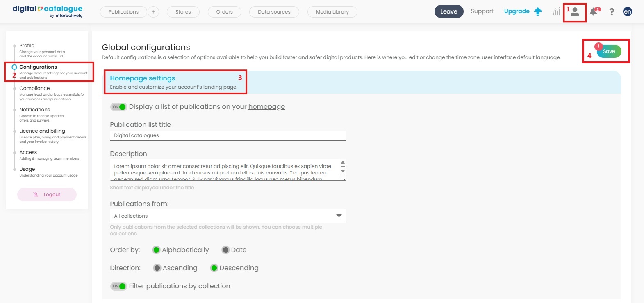Open the underlined homepage link
644x303 pixels.
266,107
